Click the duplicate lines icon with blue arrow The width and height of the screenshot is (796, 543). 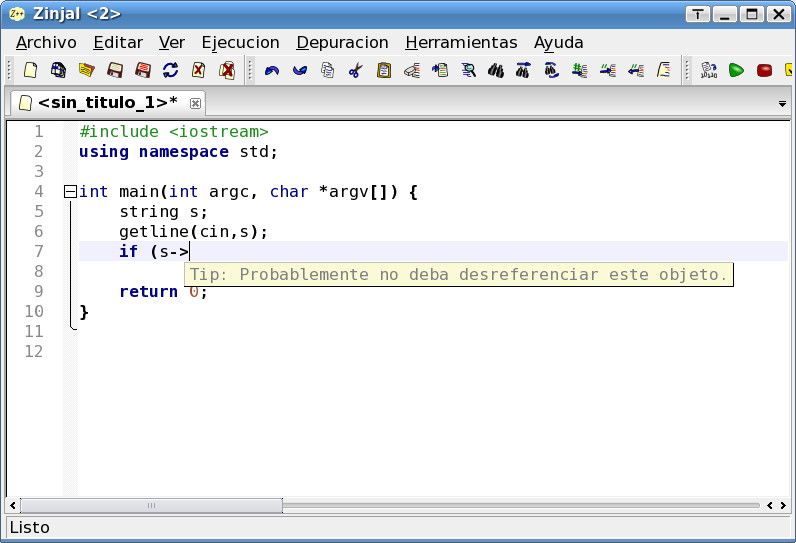click(x=440, y=70)
